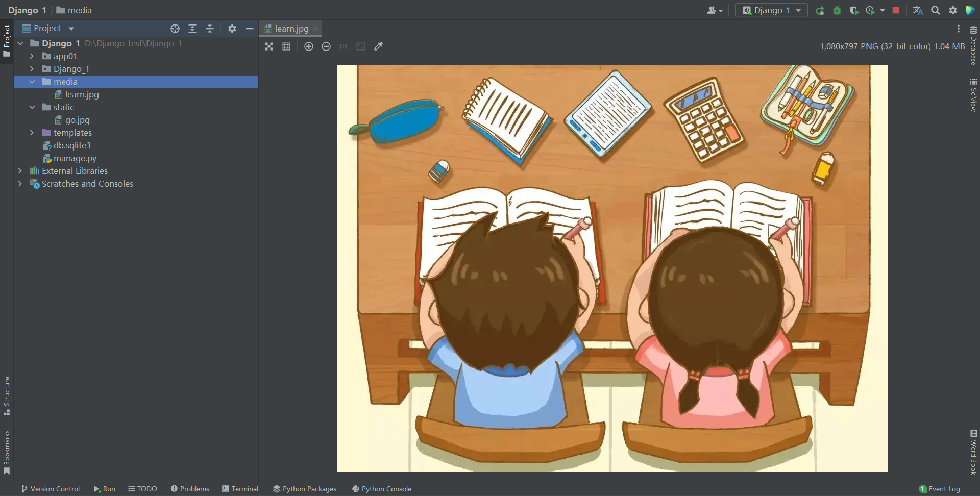Expand the profiler options arrow
Viewport: 980px width, 496px height.
883,10
